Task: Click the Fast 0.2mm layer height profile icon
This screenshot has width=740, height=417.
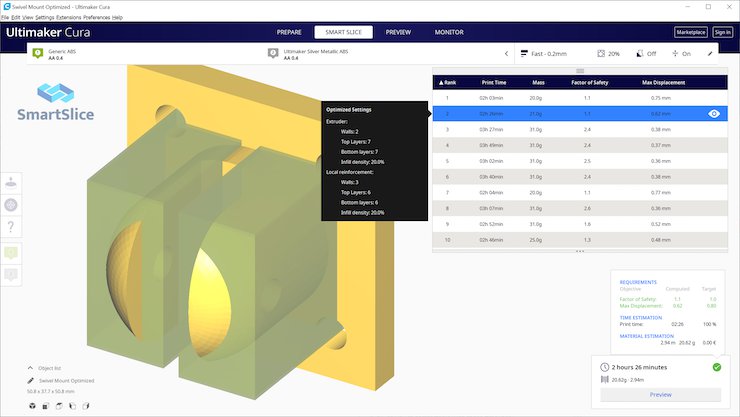Action: pyautogui.click(x=524, y=54)
